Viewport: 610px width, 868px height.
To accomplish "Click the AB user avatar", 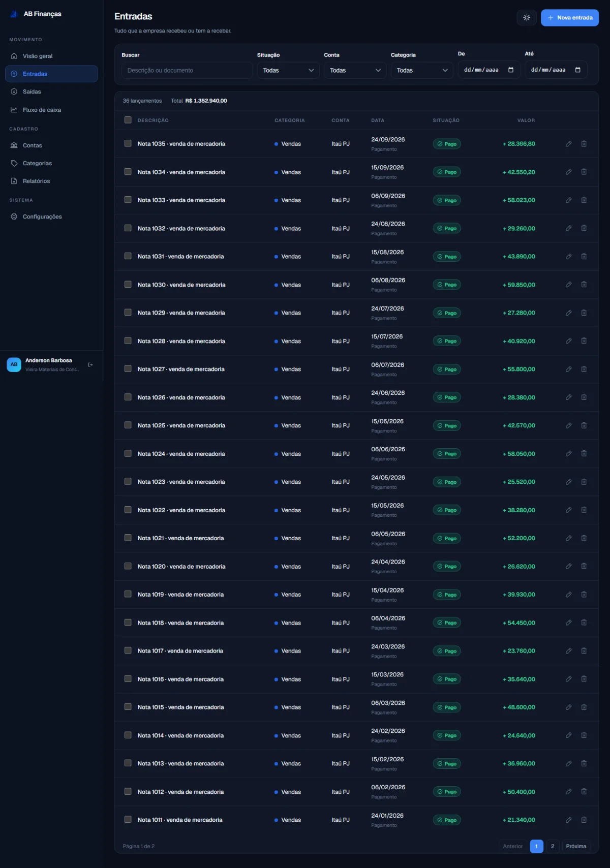I will pyautogui.click(x=14, y=364).
